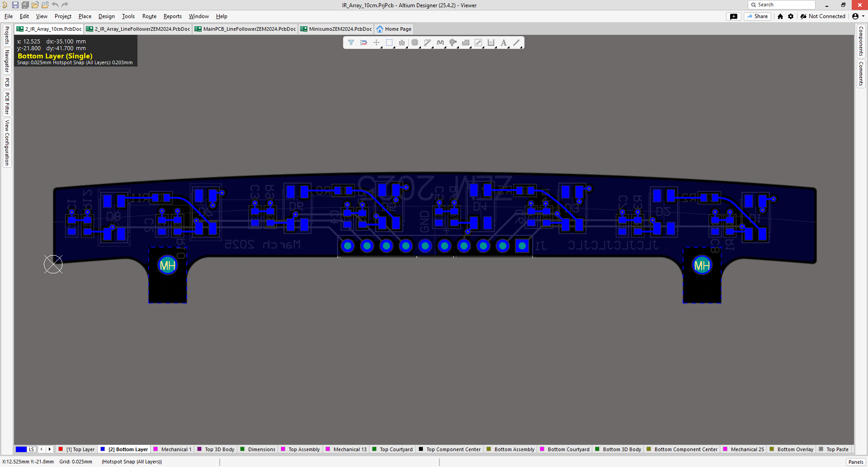This screenshot has height=467, width=868.
Task: Choose the dashed rectangle selection tool
Action: tap(389, 43)
